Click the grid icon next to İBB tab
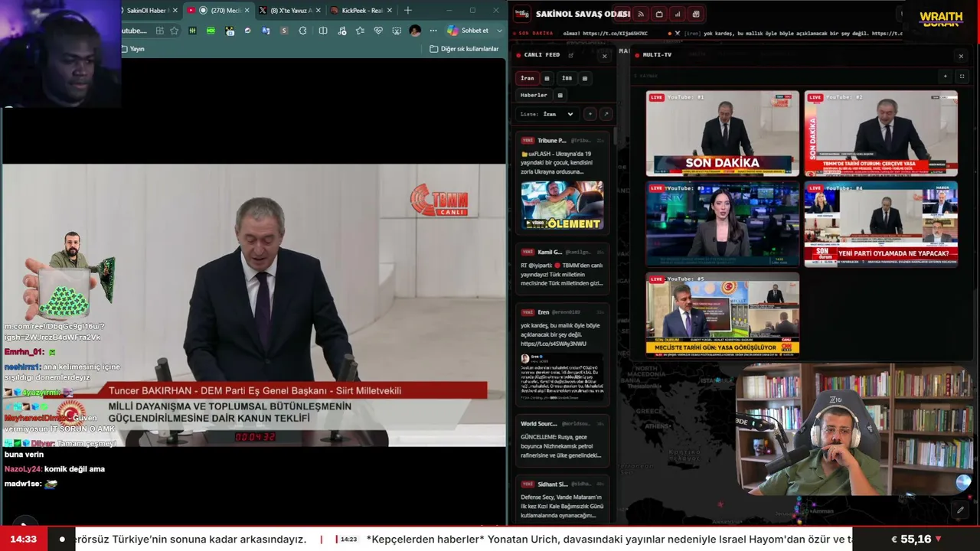The height and width of the screenshot is (551, 980). [x=585, y=78]
